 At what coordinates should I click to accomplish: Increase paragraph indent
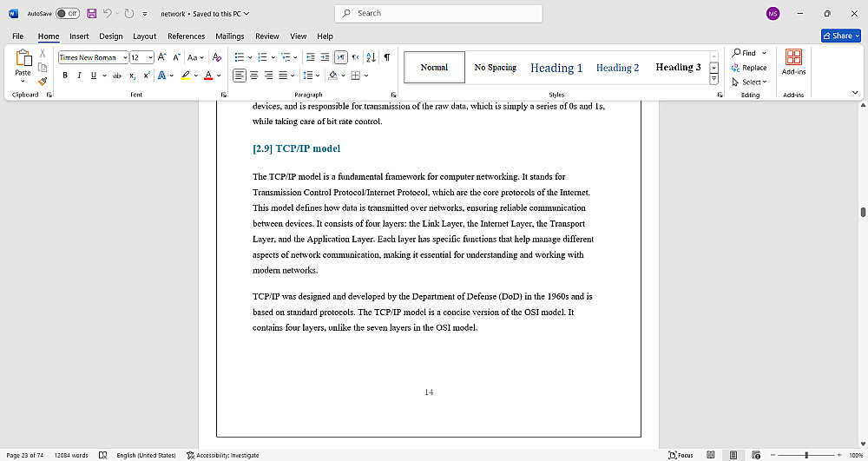coord(325,57)
